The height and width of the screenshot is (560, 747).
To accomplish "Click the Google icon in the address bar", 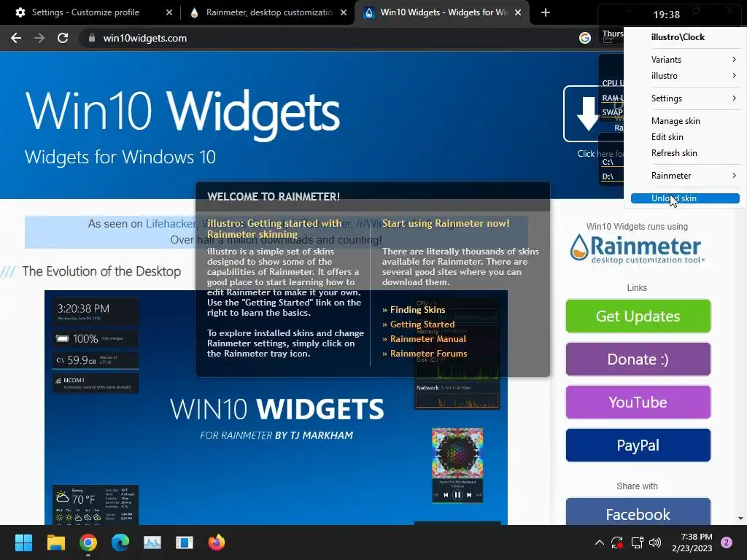I will pos(584,38).
